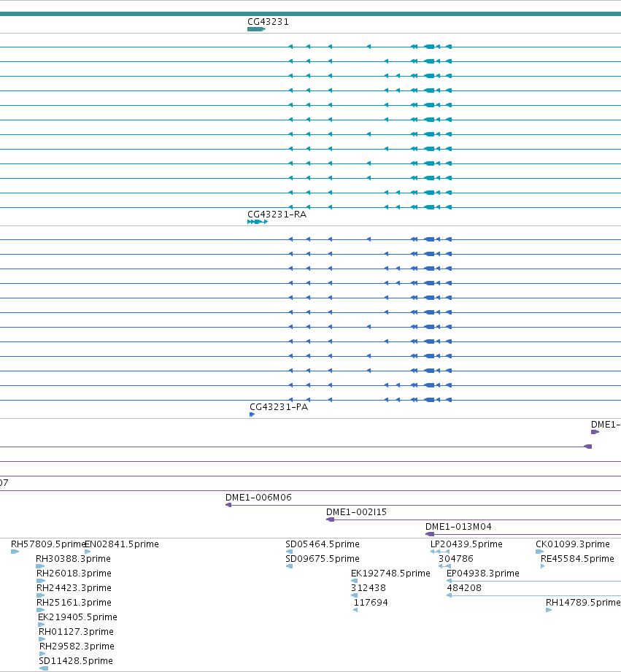The height and width of the screenshot is (672, 621).
Task: Click the arrow glyph under CK01099.3prime
Action: (539, 552)
